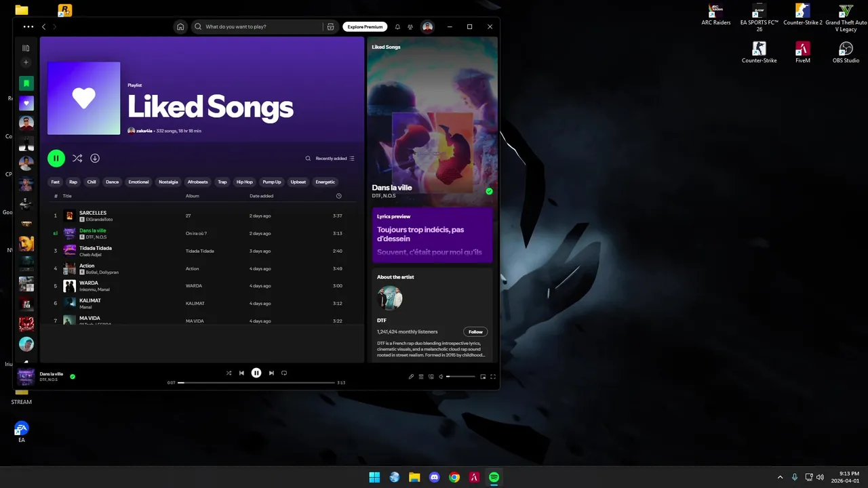This screenshot has width=868, height=488.
Task: Expand Your Library sidebar icon
Action: (26, 48)
